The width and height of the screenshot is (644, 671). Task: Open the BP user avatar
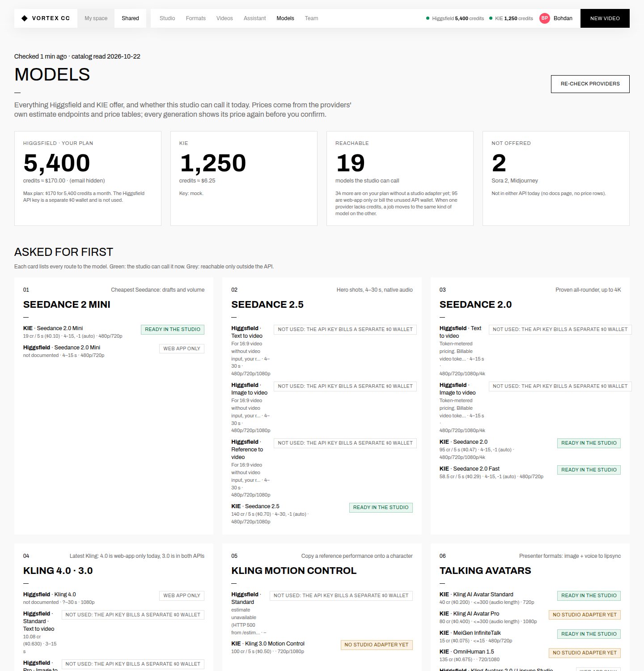click(544, 18)
